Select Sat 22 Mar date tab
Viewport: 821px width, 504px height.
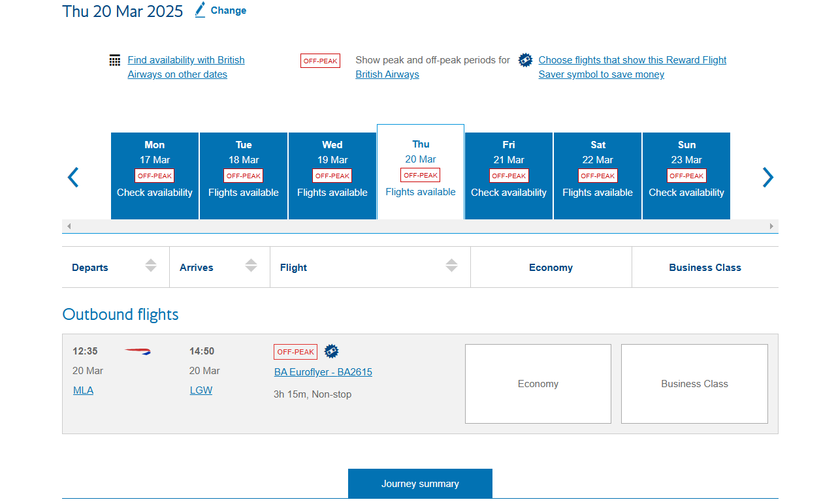tap(598, 176)
